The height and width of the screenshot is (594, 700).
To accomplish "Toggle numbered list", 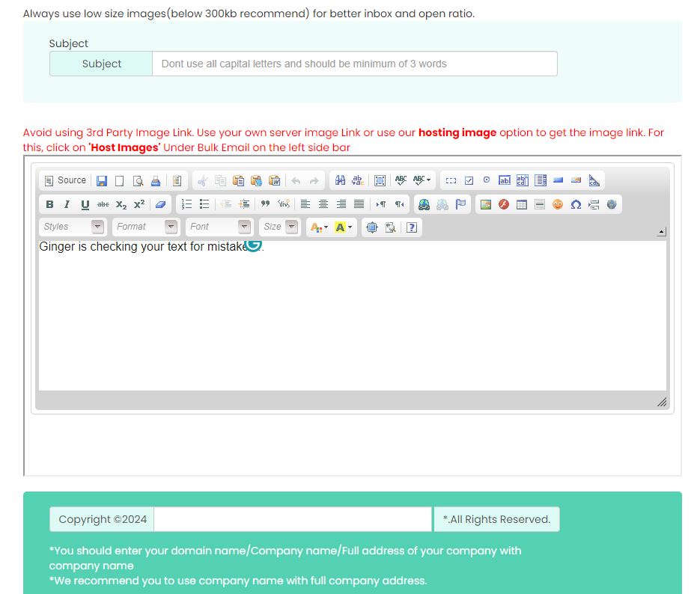I will coord(186,204).
